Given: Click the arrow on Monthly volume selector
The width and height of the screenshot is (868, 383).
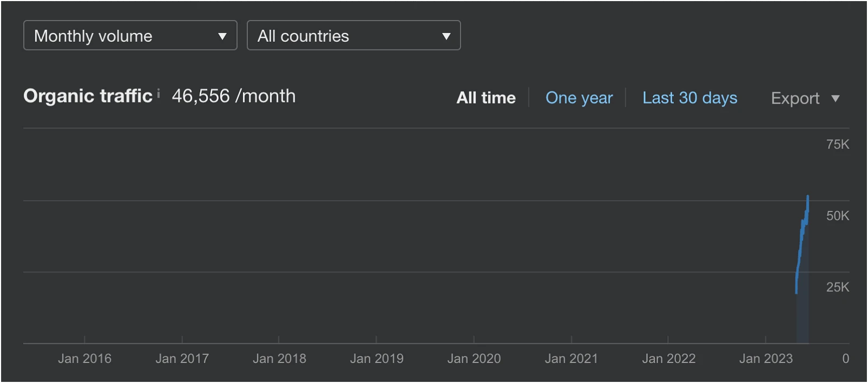Looking at the screenshot, I should pos(222,36).
